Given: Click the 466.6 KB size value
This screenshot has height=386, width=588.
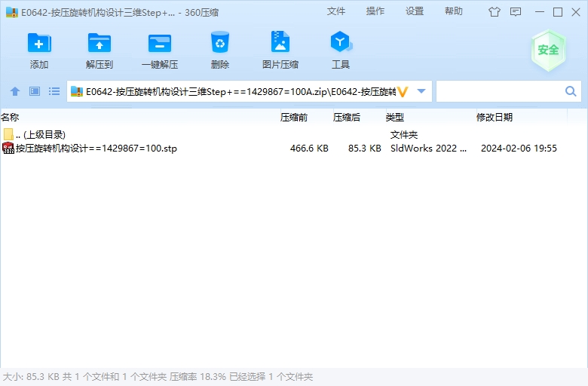Looking at the screenshot, I should (309, 149).
